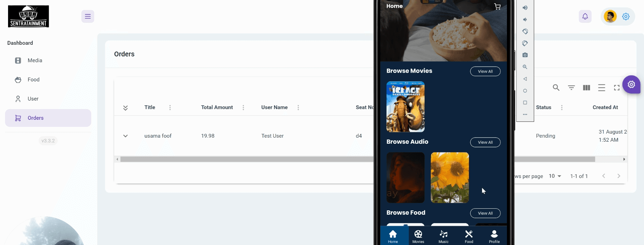
Task: Open emulator more options ellipsis
Action: coord(525,114)
